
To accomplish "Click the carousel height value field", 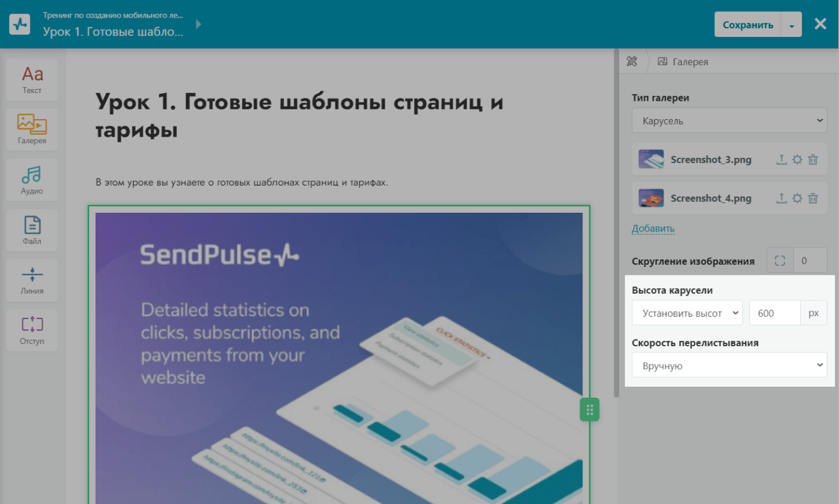I will pos(774,313).
